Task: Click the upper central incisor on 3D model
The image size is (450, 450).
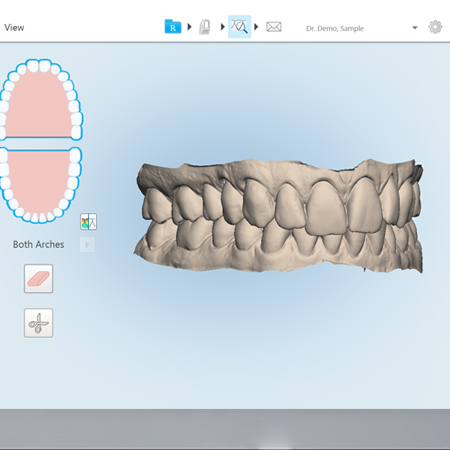Action: (x=325, y=208)
